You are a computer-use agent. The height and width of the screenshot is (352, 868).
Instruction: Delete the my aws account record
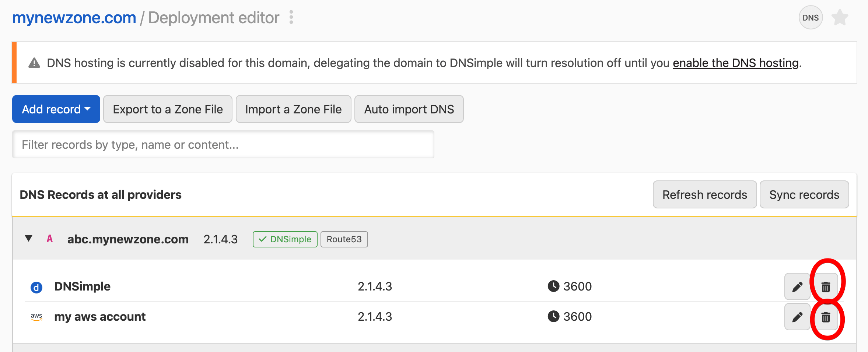coord(826,317)
